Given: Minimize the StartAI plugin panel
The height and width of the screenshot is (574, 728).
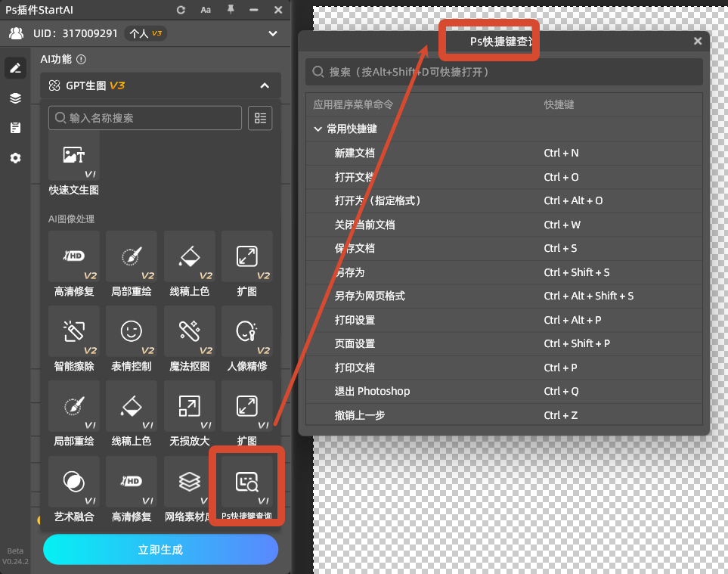Looking at the screenshot, I should [253, 10].
